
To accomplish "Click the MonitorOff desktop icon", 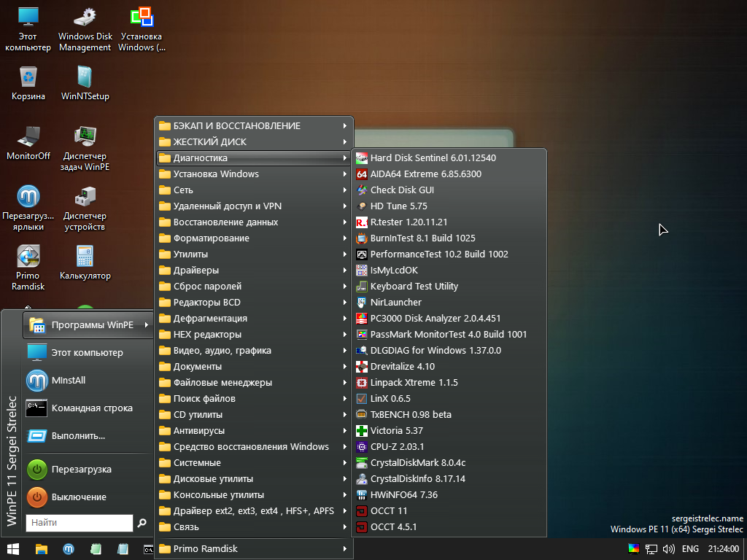I will coord(28,143).
